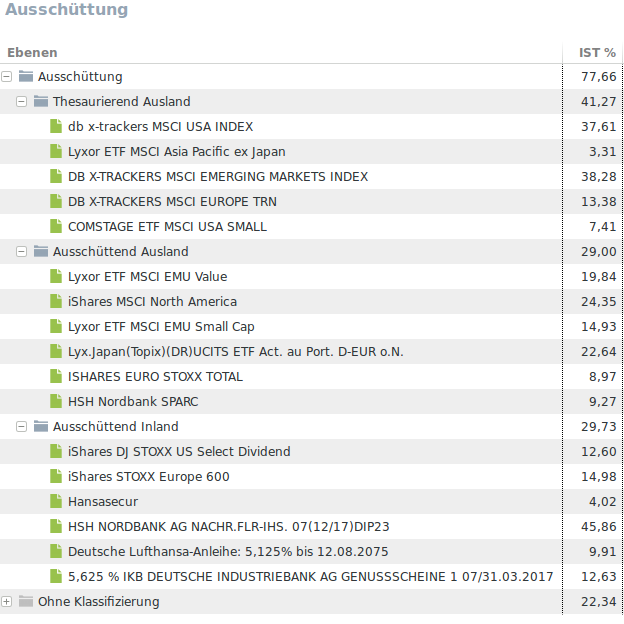Collapse the Ausschüttend Inland category

21,427
